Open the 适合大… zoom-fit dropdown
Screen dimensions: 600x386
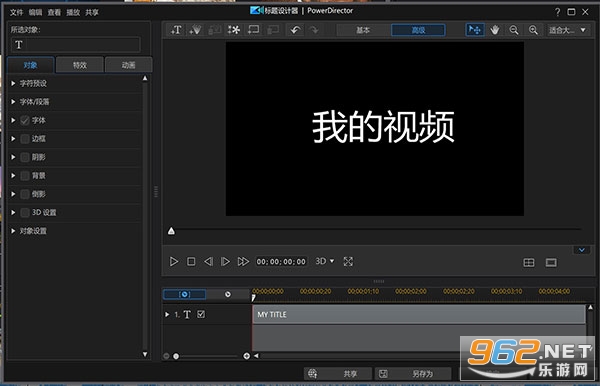tap(568, 30)
